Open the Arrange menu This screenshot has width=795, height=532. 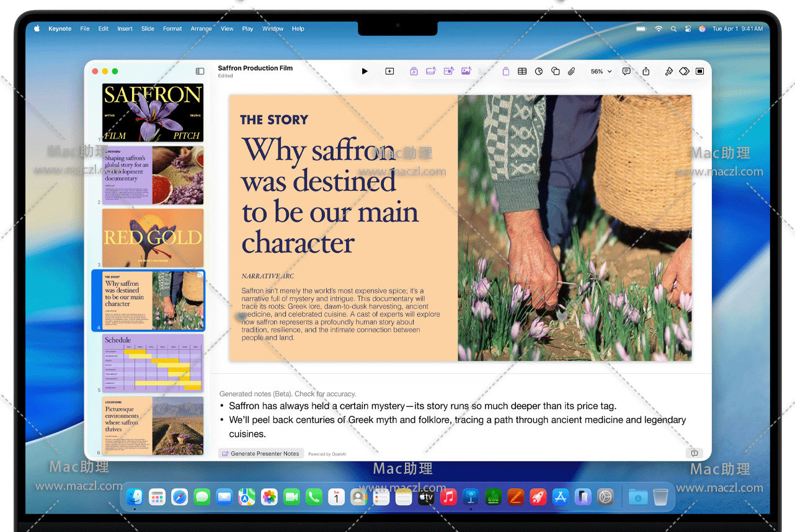(202, 29)
